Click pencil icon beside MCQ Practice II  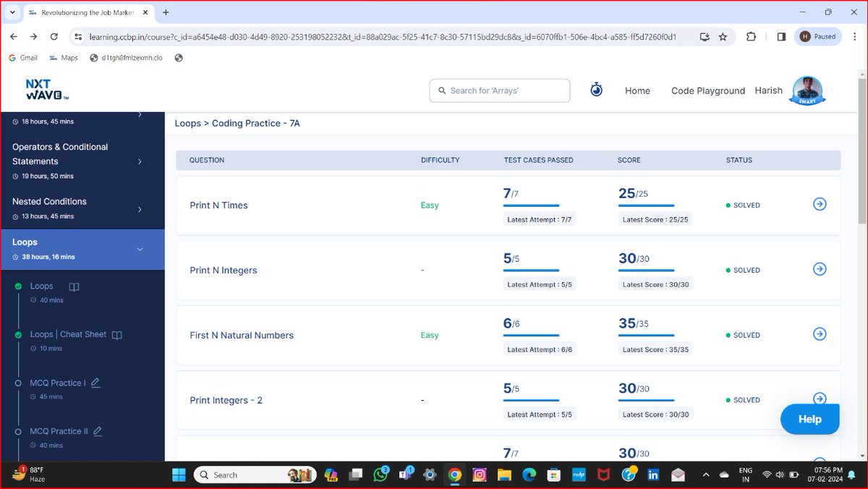tap(98, 431)
